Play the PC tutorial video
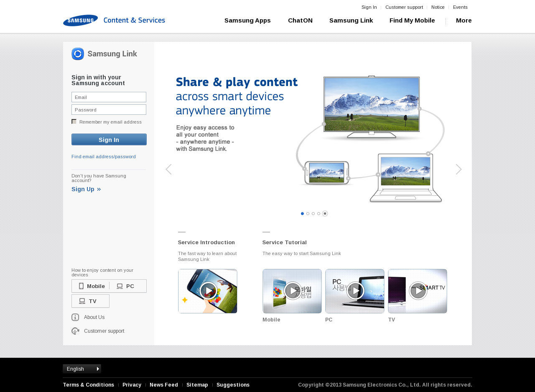This screenshot has width=535, height=392. pyautogui.click(x=355, y=291)
